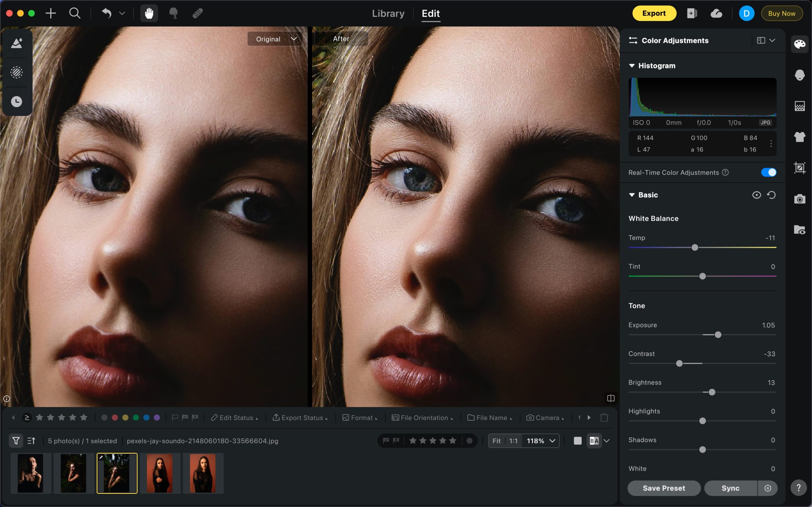This screenshot has height=507, width=812.
Task: Click the Exposure slider handle
Action: (x=718, y=335)
